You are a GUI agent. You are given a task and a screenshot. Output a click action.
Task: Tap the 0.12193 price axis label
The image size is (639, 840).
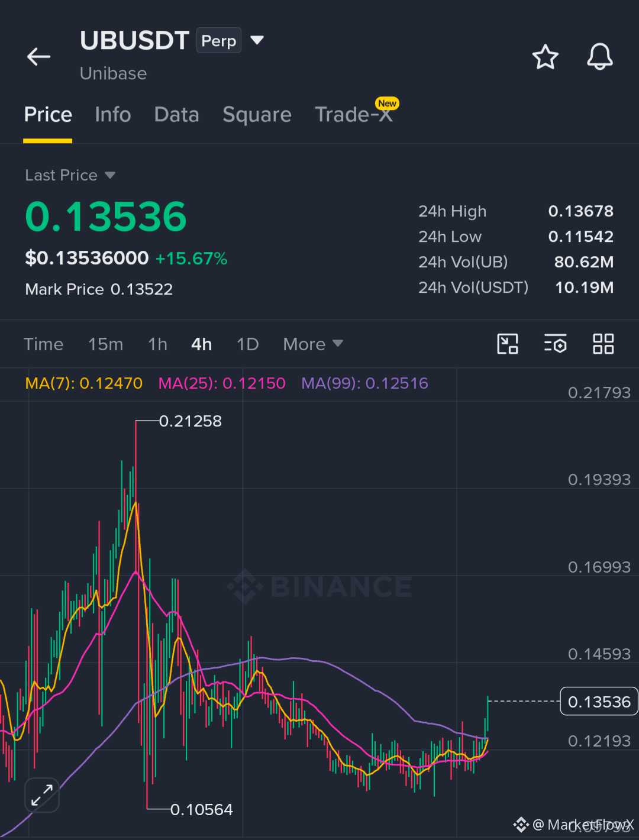599,741
